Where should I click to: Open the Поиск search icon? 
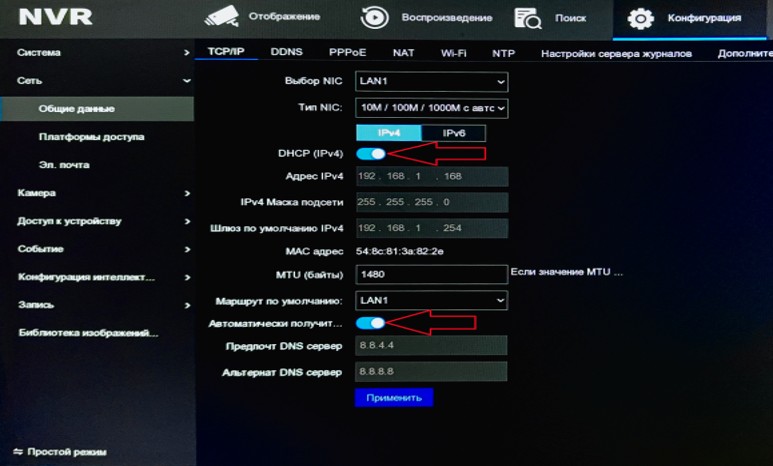coord(527,18)
